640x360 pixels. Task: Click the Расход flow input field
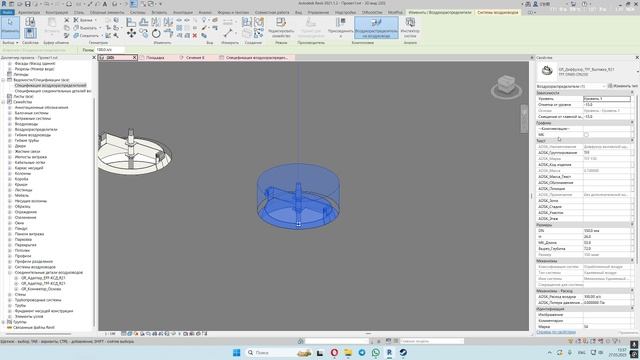pos(109,50)
